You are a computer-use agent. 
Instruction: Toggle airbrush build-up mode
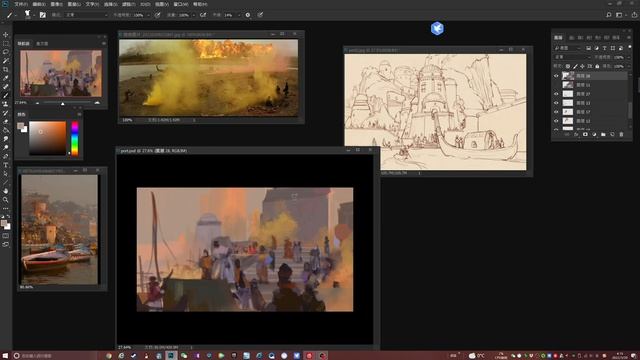[x=203, y=15]
